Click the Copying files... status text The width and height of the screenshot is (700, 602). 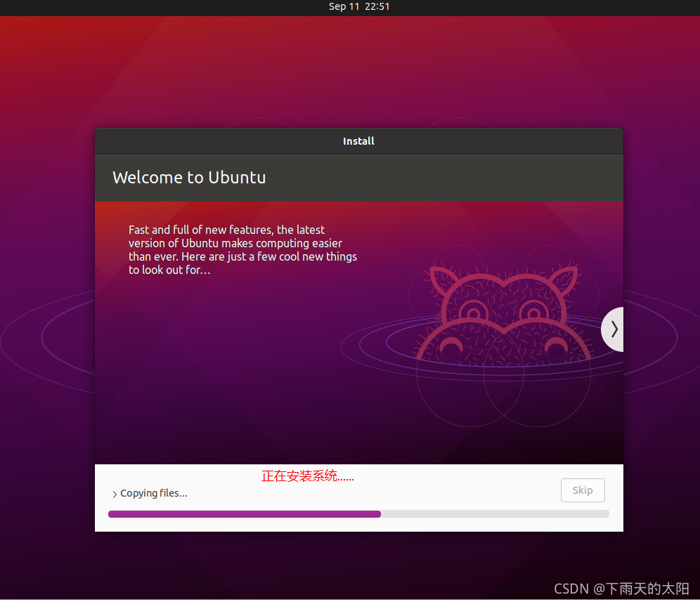pyautogui.click(x=154, y=493)
